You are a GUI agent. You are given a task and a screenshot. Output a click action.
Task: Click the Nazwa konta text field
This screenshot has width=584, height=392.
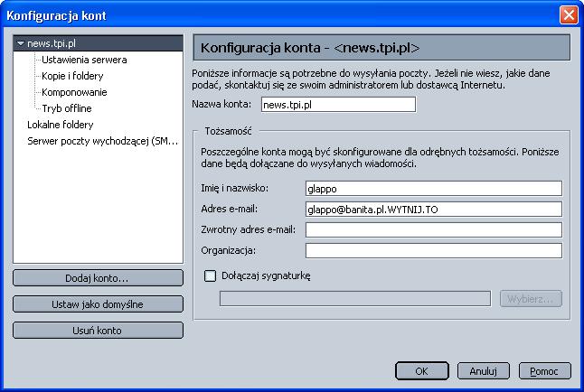coord(336,105)
